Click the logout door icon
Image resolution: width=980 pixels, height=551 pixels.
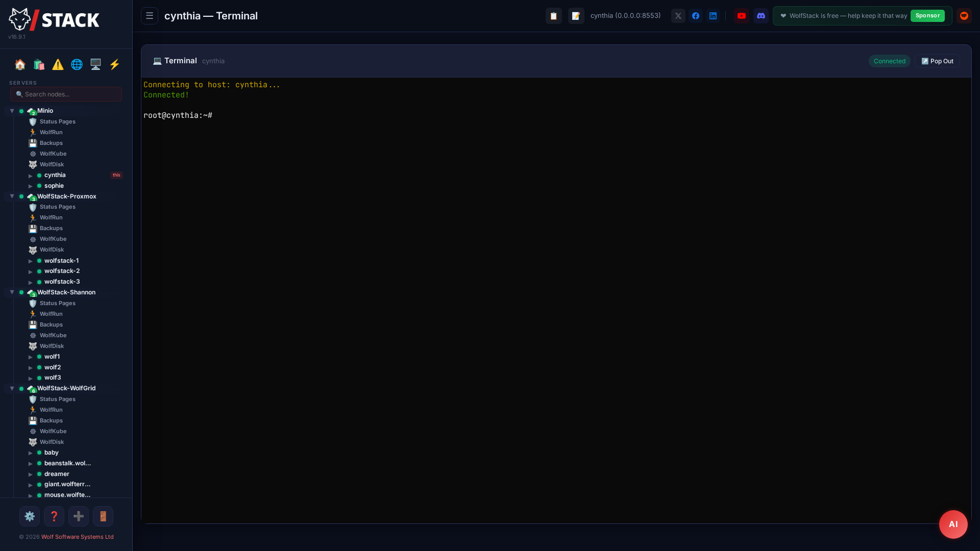pyautogui.click(x=103, y=516)
